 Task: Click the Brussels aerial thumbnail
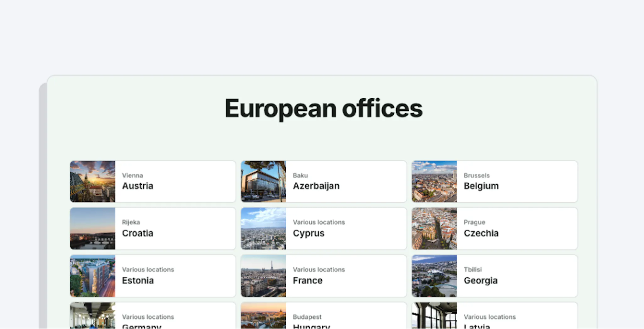pos(435,181)
